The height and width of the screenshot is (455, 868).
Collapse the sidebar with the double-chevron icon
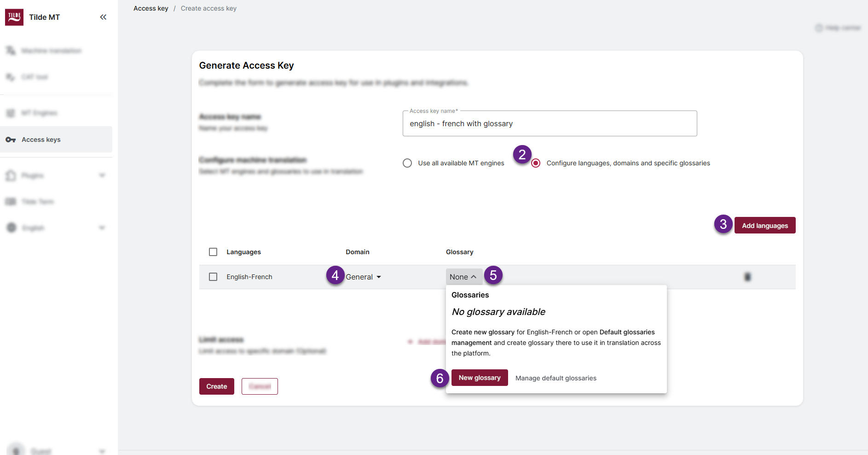pyautogui.click(x=103, y=17)
